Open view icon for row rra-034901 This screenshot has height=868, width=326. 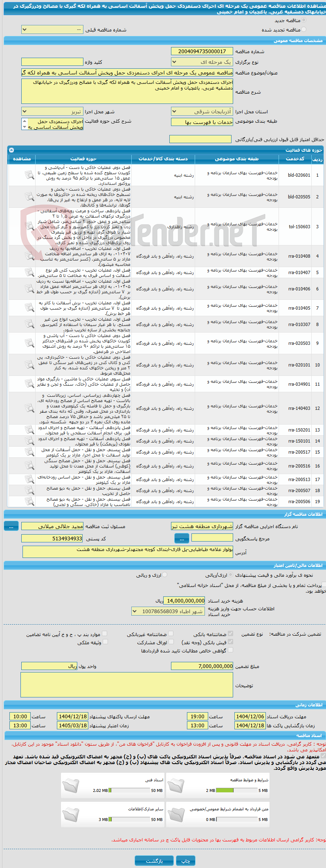29,384
